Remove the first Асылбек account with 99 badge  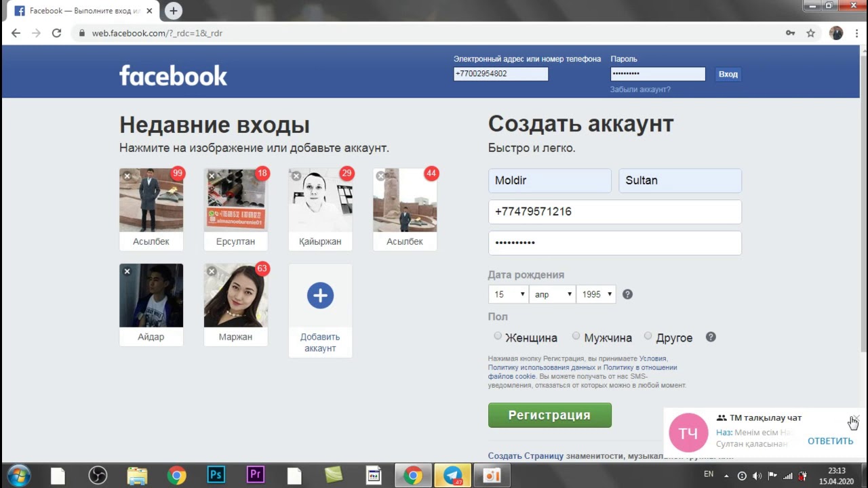(127, 176)
